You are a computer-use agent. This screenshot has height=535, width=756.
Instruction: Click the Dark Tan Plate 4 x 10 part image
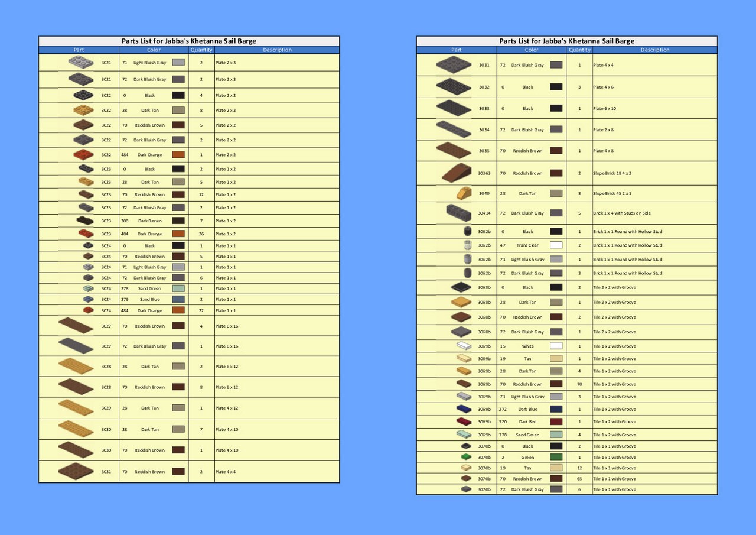tap(76, 429)
